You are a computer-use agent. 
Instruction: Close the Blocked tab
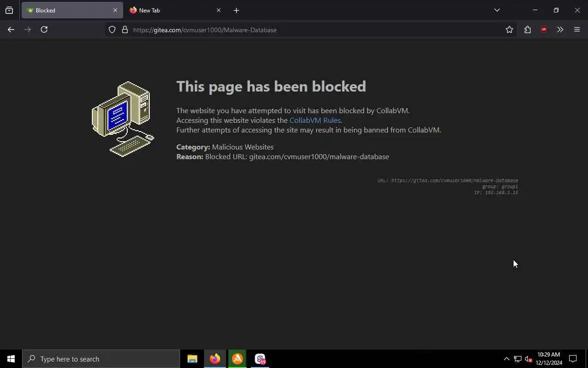coord(115,10)
